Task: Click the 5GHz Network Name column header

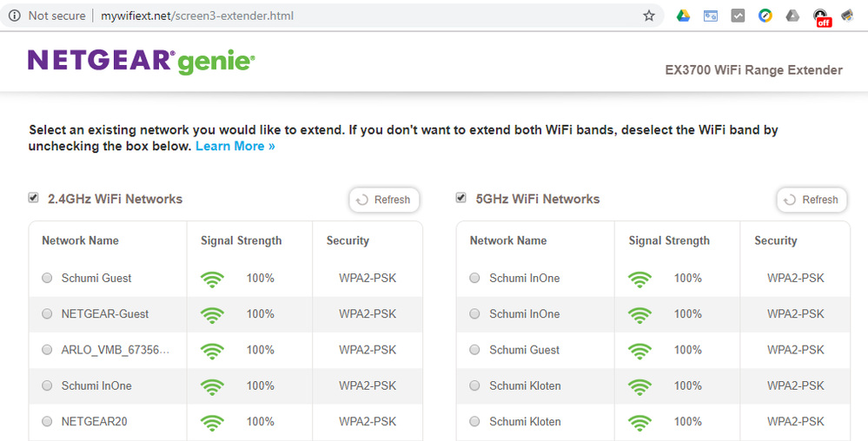Action: pos(508,240)
